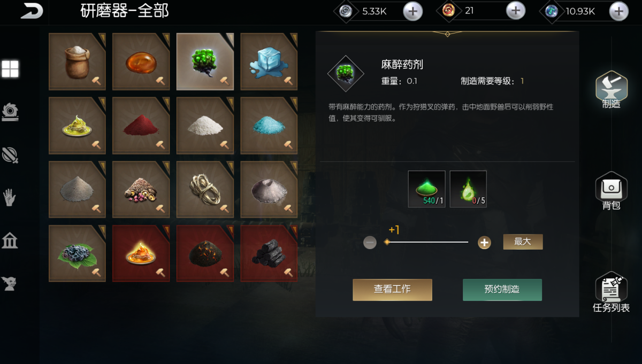Select the red powder recipe icon
Image resolution: width=642 pixels, height=364 pixels.
click(x=141, y=126)
